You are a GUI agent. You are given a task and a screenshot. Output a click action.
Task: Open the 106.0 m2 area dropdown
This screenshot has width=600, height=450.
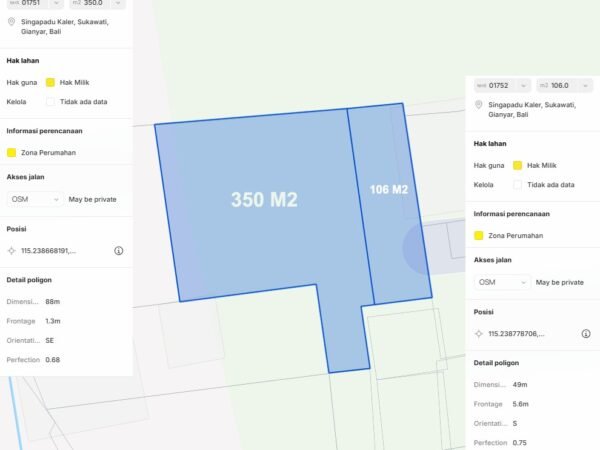point(564,86)
